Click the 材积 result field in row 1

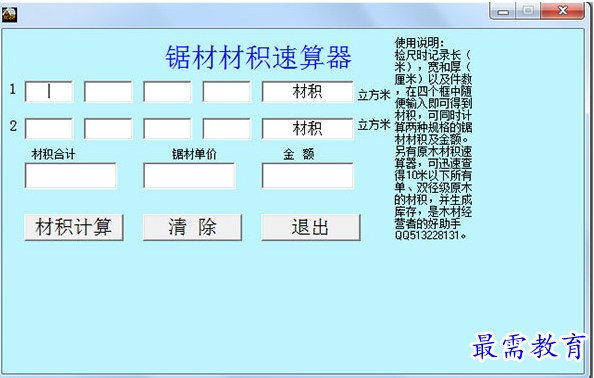(x=308, y=92)
